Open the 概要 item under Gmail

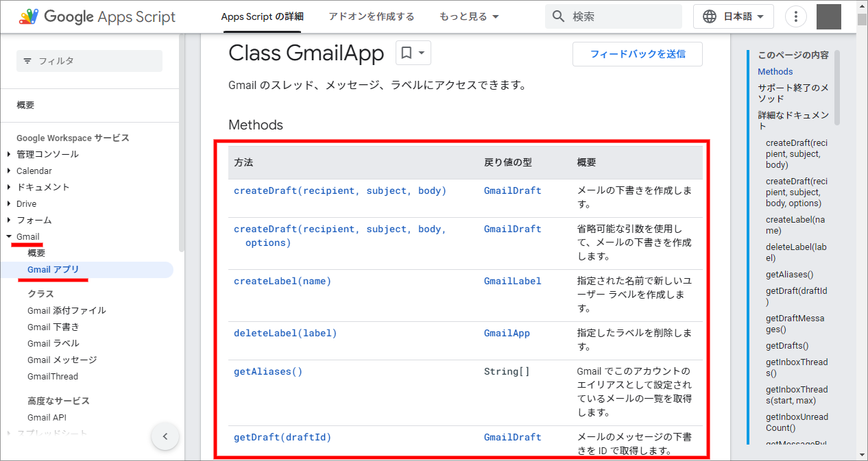click(36, 253)
